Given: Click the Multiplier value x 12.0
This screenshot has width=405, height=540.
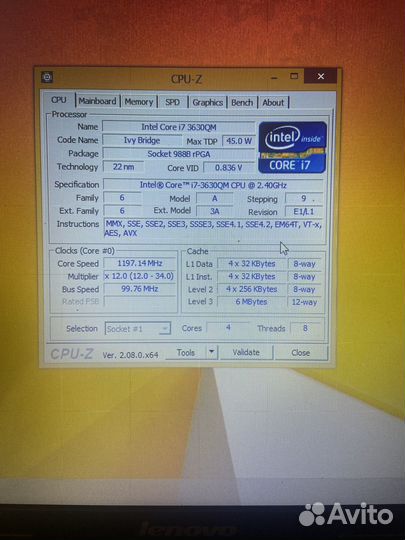Looking at the screenshot, I should tap(139, 276).
